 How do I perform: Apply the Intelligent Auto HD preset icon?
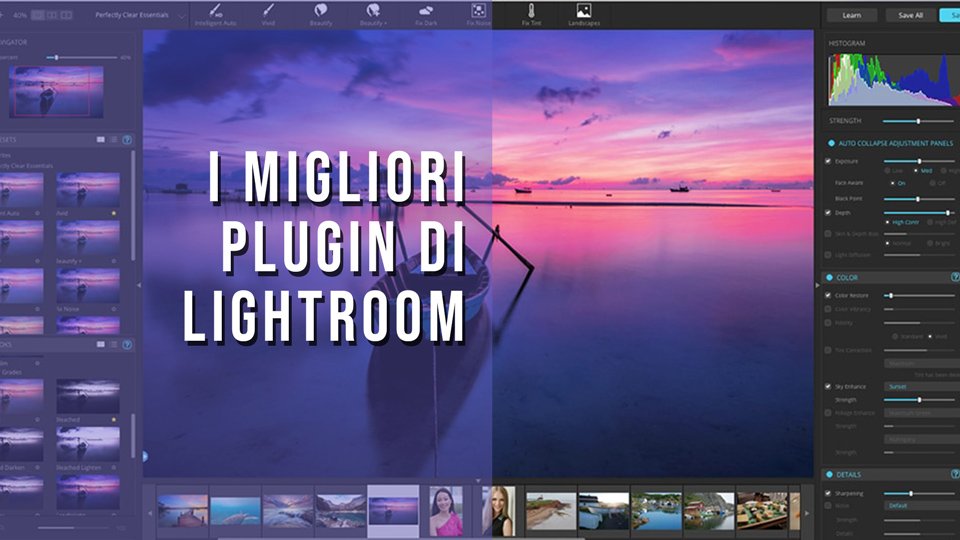[216, 10]
